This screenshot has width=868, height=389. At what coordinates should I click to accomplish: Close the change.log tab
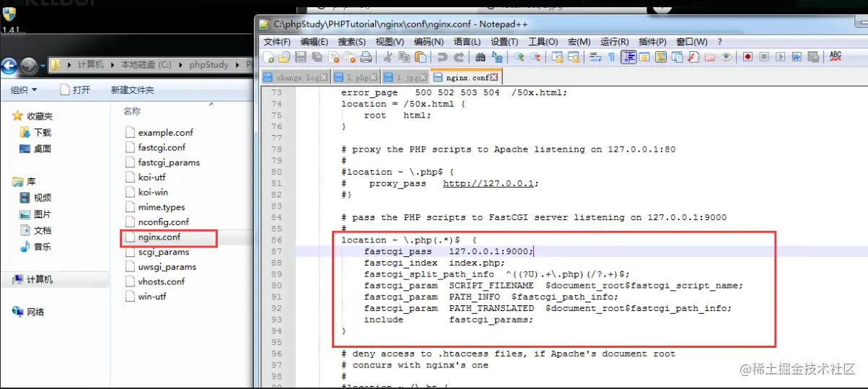(x=324, y=77)
